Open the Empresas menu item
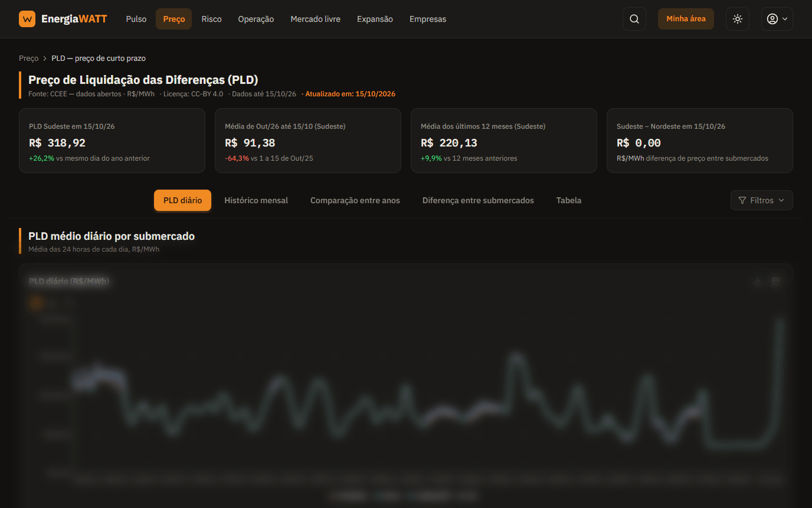The image size is (812, 508). [x=428, y=19]
